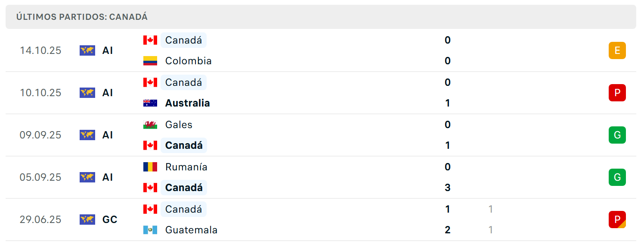Open the match dated 09.09.25
The height and width of the screenshot is (248, 644).
point(321,135)
